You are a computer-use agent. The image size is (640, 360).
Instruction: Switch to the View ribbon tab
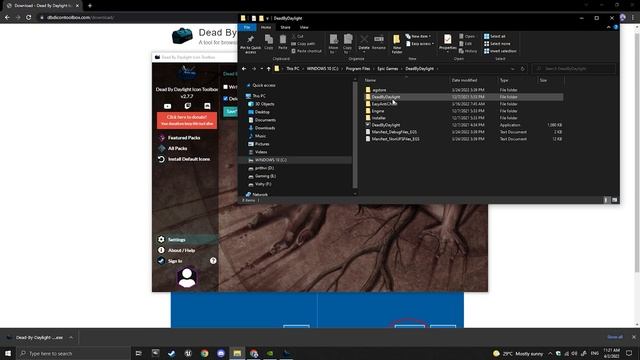point(304,27)
